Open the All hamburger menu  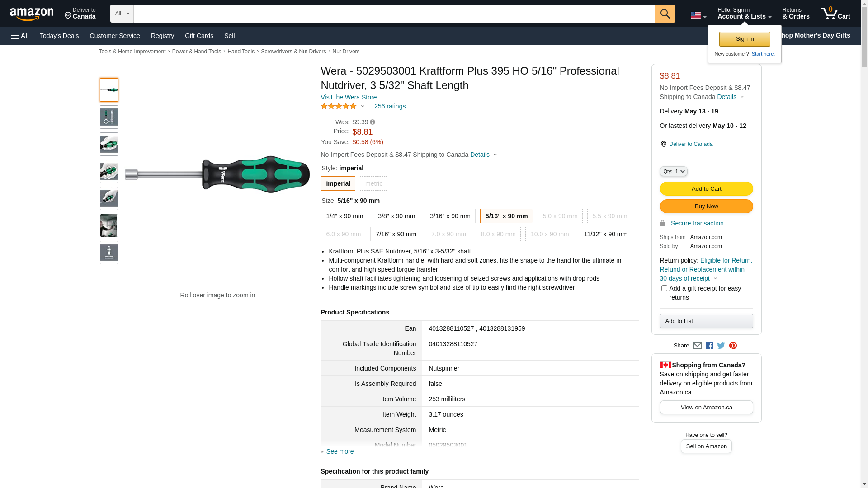[20, 36]
